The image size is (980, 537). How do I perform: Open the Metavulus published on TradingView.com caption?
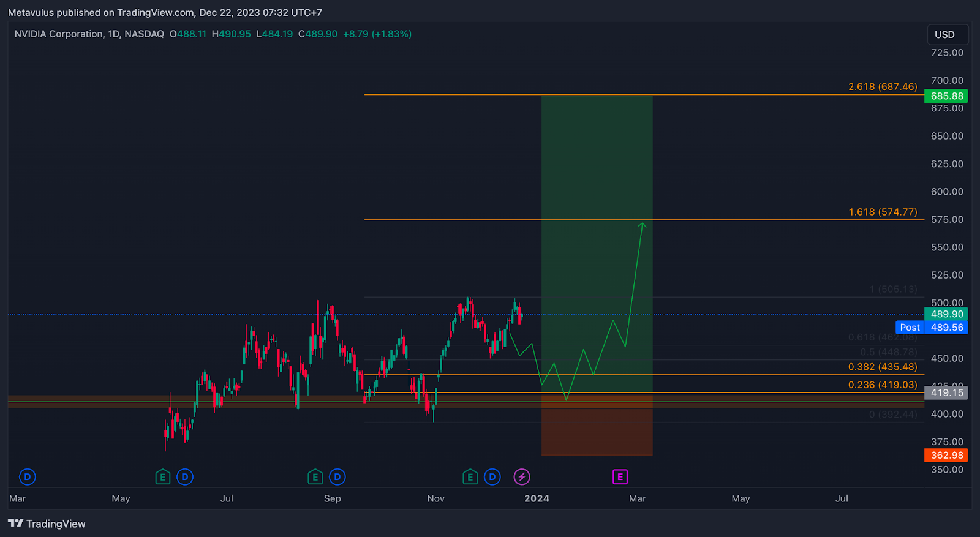165,12
